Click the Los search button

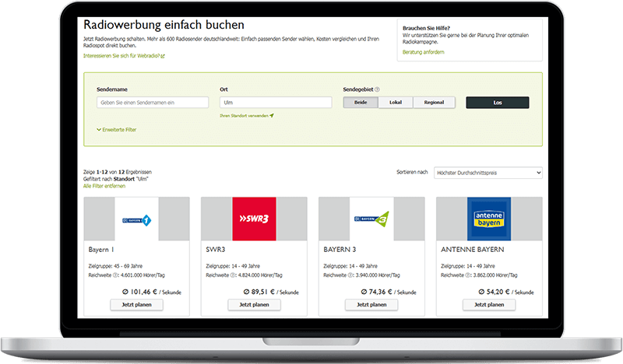click(498, 103)
